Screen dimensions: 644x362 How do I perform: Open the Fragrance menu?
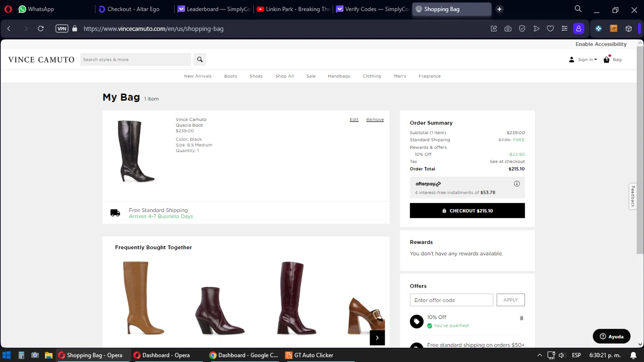(430, 76)
